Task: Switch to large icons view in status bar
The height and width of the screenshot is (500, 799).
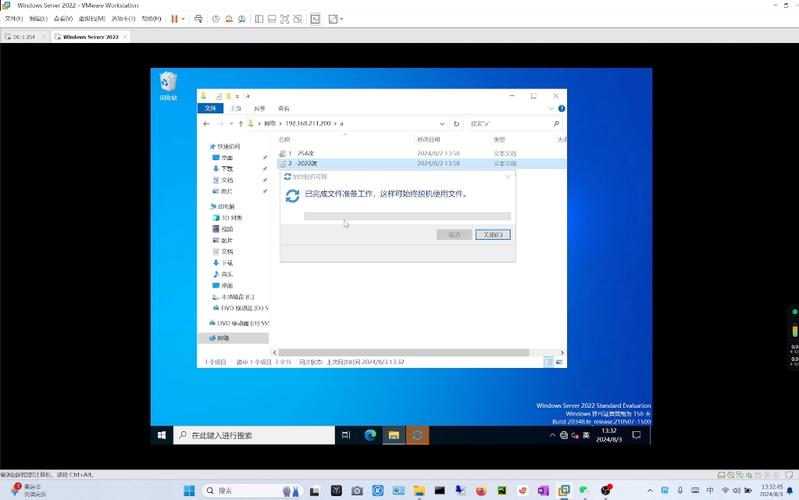Action: 559,362
